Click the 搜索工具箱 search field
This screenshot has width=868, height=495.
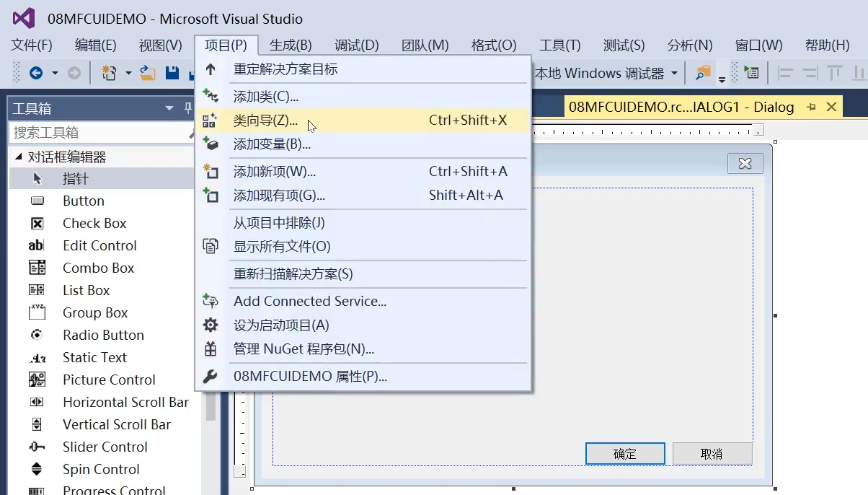99,133
